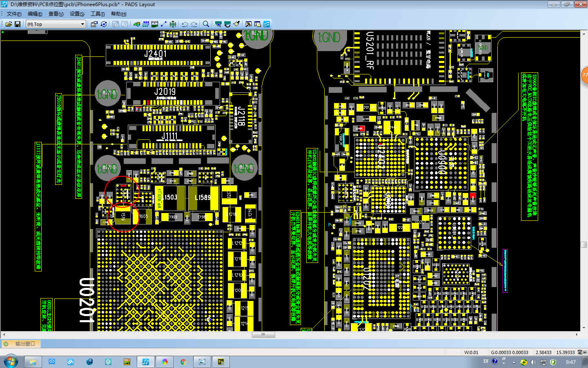Open the 文件(F) menu

[14, 14]
